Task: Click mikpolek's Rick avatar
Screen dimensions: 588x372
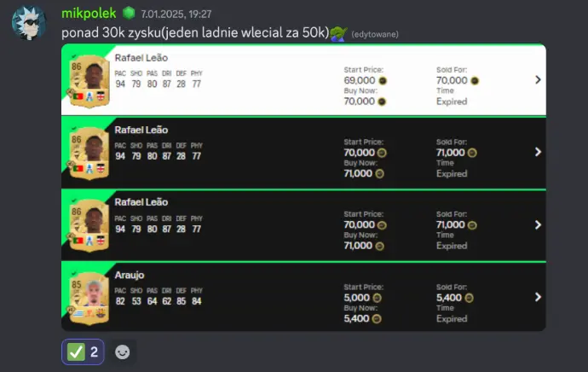Action: (29, 22)
